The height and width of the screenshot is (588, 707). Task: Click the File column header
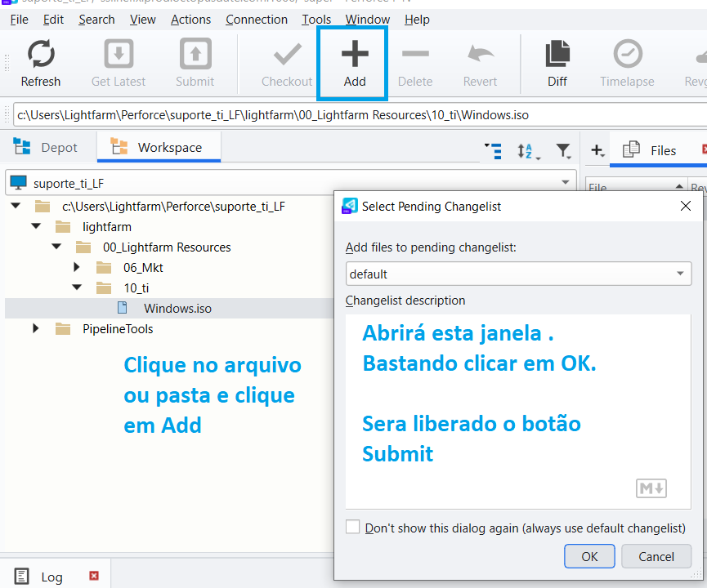[x=636, y=185]
